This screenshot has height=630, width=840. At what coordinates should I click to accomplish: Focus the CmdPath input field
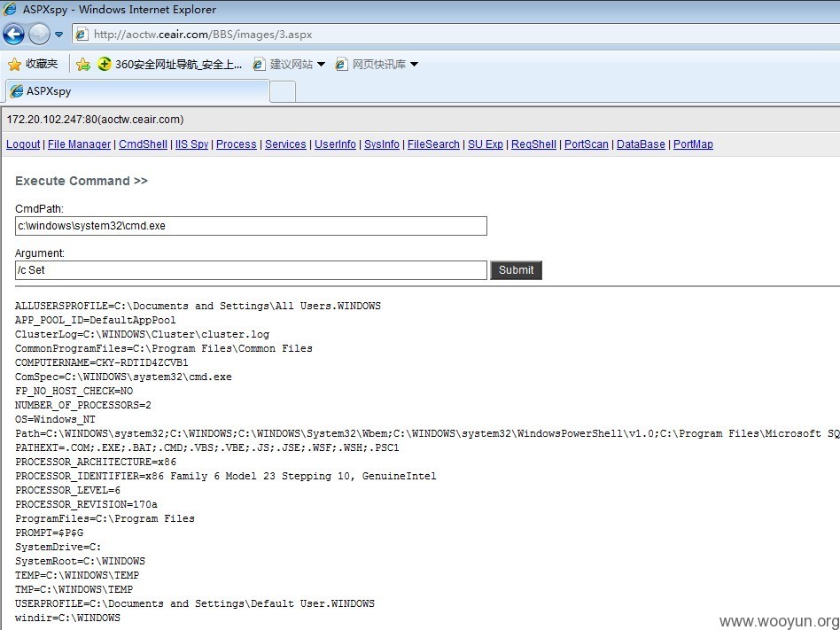tap(251, 226)
